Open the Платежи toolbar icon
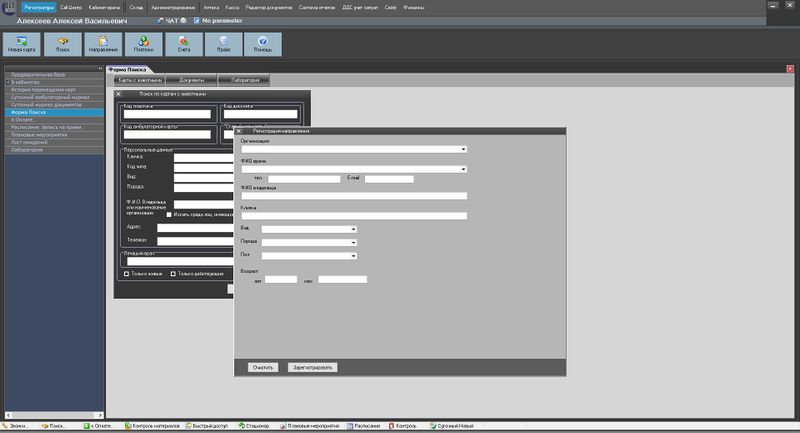 coord(146,43)
